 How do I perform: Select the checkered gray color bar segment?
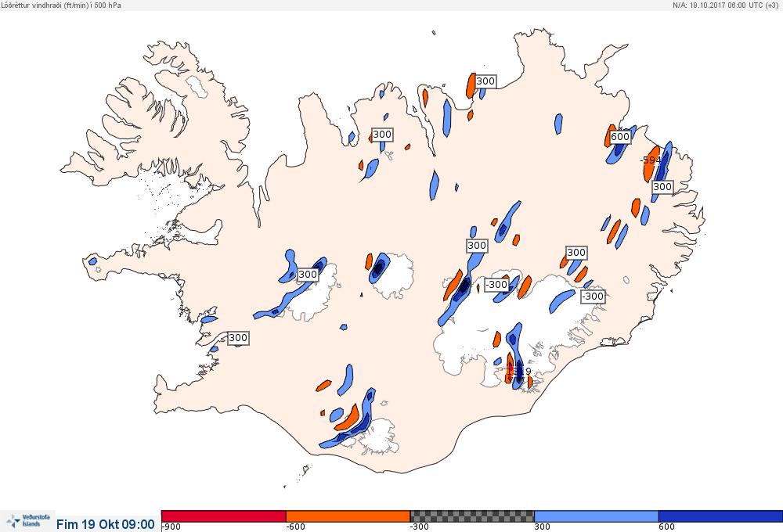472,516
